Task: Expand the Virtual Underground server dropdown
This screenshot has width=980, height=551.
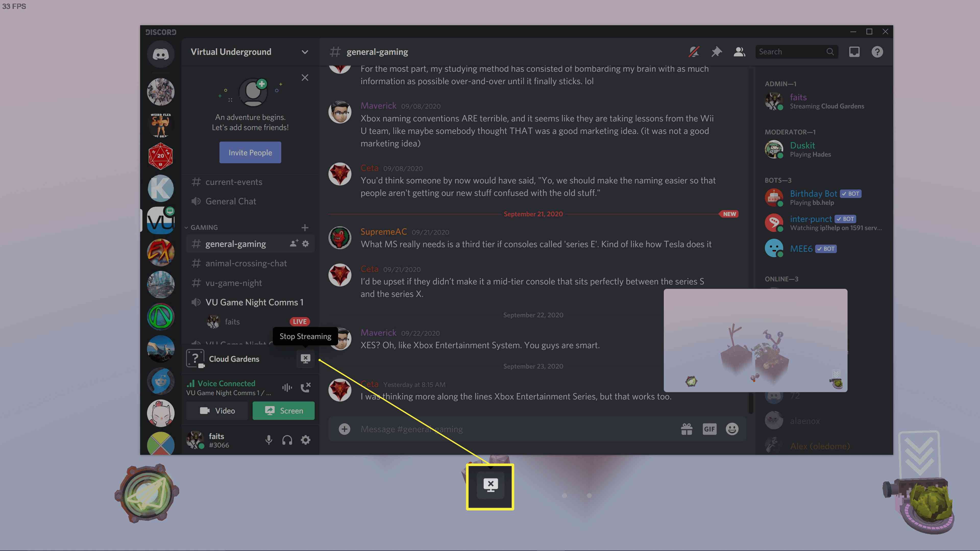Action: pos(304,52)
